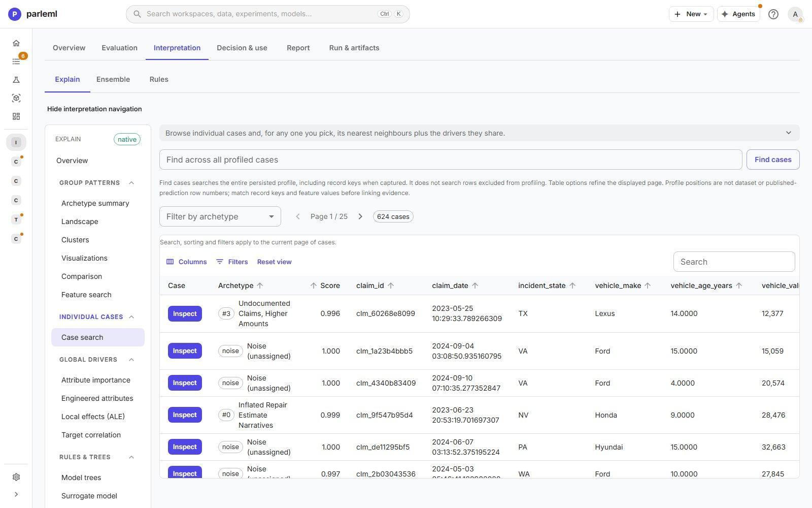Switch to the Report tab
This screenshot has height=508, width=812.
[x=298, y=48]
